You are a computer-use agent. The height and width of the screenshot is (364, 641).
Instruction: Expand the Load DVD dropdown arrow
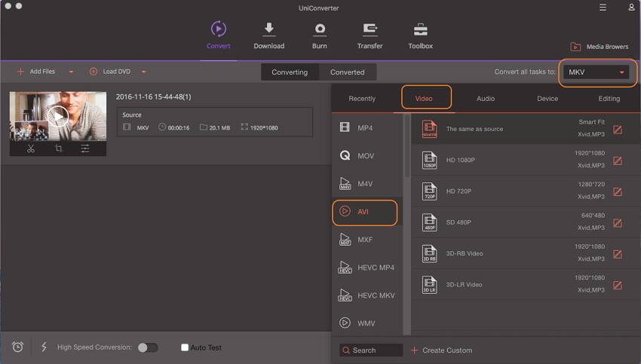(x=143, y=72)
